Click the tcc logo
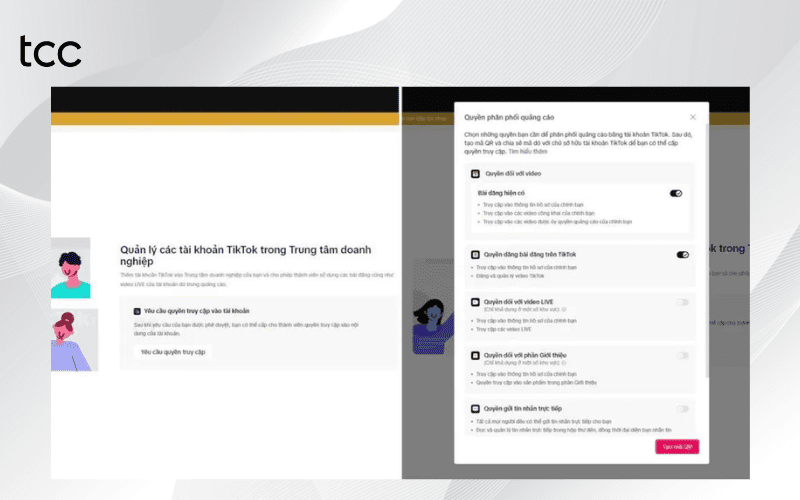Viewport: 800px width, 500px height. (50, 50)
